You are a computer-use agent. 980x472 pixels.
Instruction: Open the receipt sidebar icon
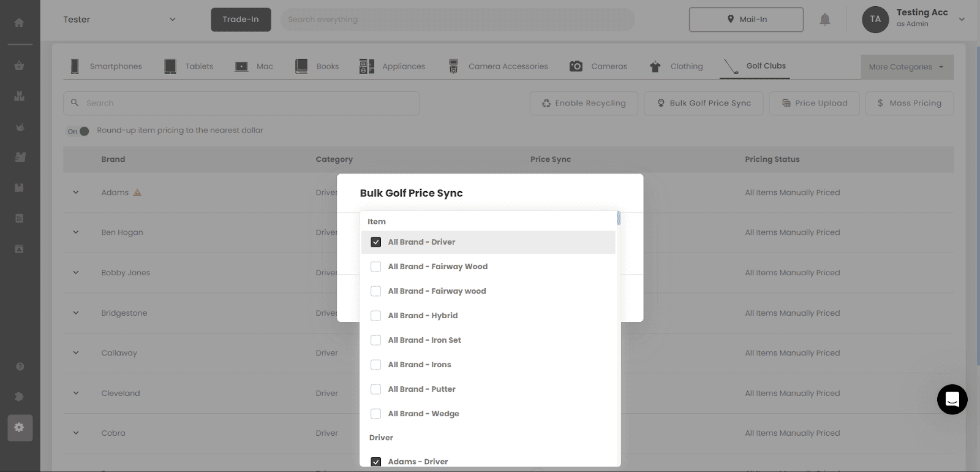20,218
